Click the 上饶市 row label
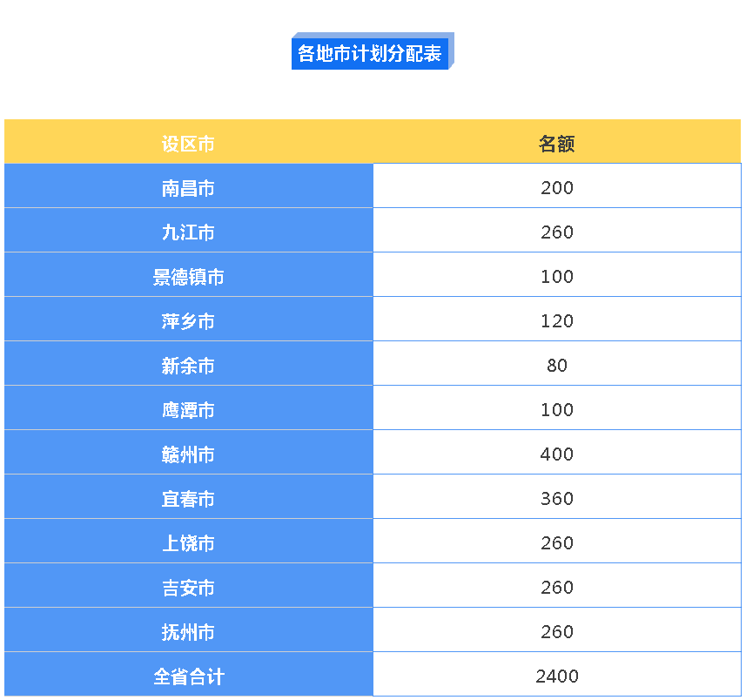The width and height of the screenshot is (746, 700). click(x=188, y=543)
